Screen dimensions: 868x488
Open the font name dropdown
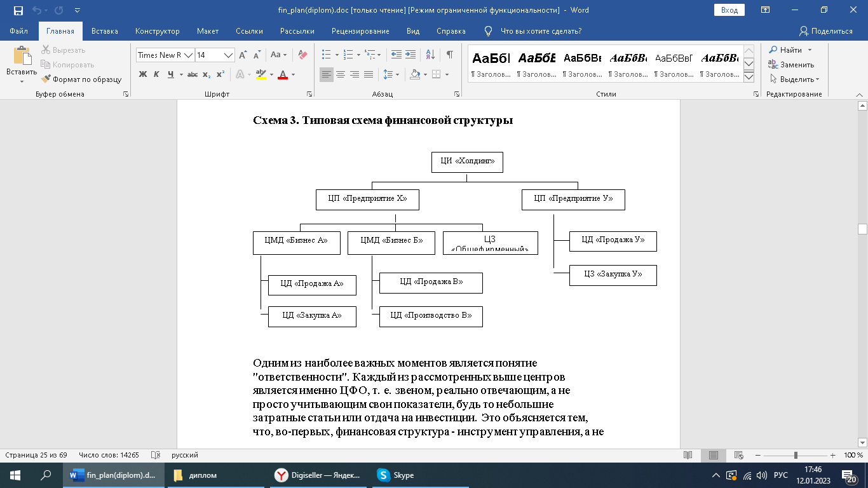pos(188,55)
